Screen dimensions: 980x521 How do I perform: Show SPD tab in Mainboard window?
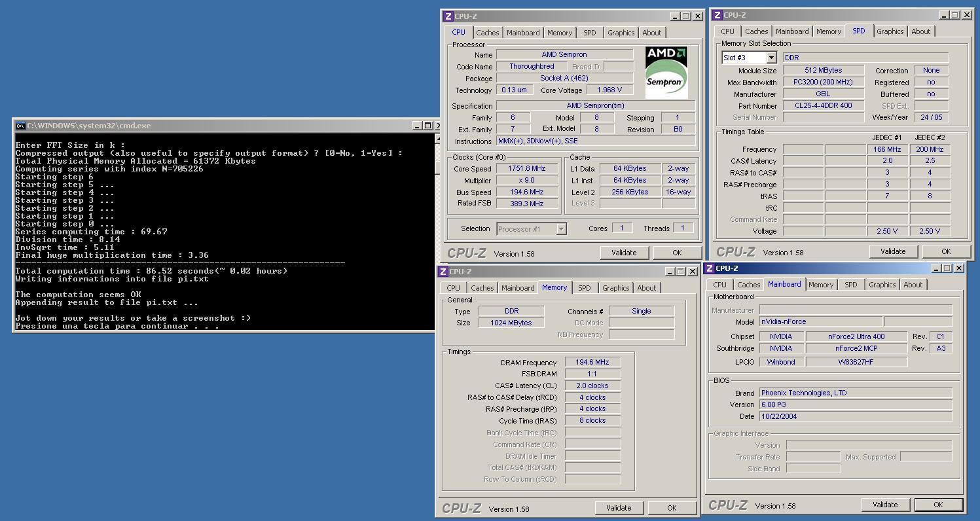click(851, 285)
